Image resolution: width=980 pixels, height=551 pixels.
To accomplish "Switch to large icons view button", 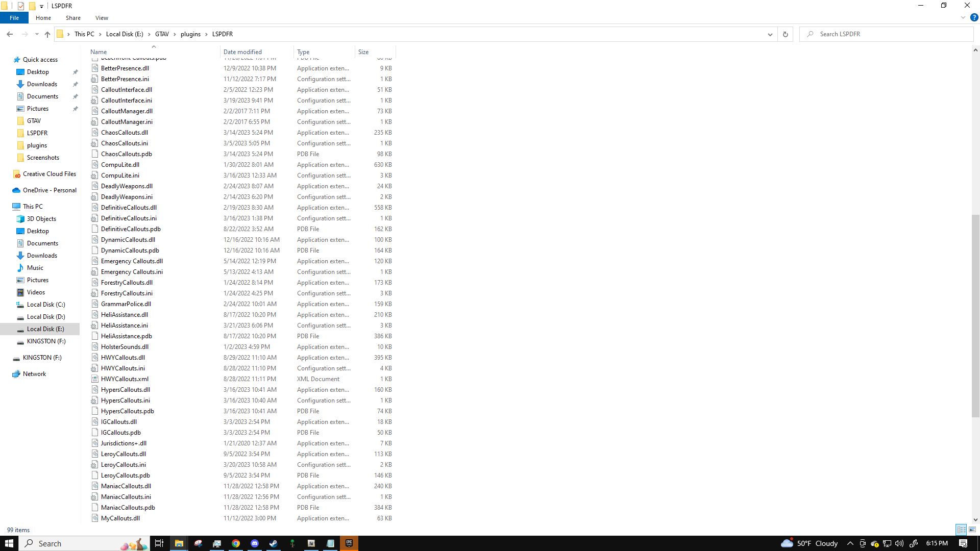I will tap(972, 530).
